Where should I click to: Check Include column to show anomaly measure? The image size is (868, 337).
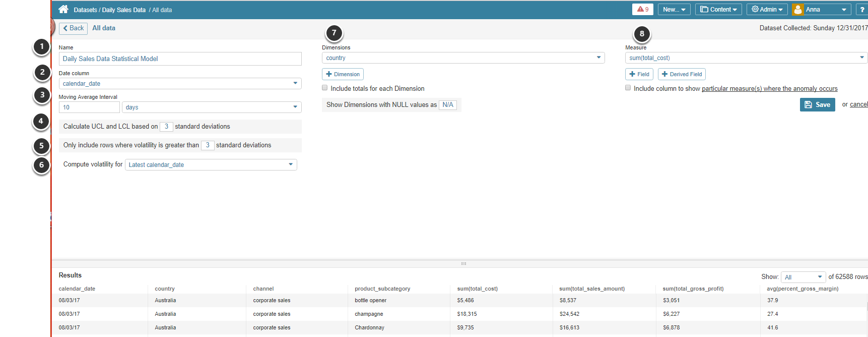[x=628, y=88]
